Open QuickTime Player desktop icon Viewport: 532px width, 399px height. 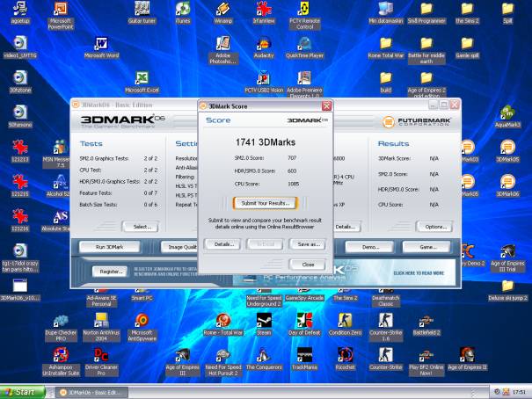pyautogui.click(x=304, y=47)
